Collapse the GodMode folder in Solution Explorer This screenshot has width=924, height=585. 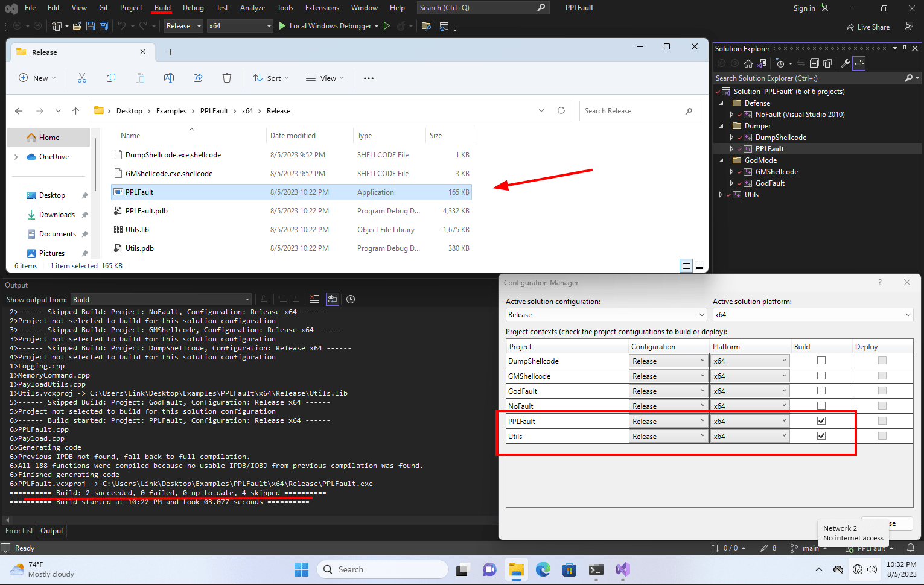point(721,160)
